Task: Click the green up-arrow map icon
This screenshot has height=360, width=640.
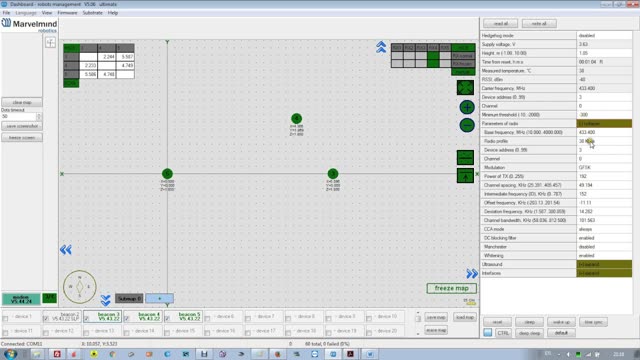Action: (465, 176)
